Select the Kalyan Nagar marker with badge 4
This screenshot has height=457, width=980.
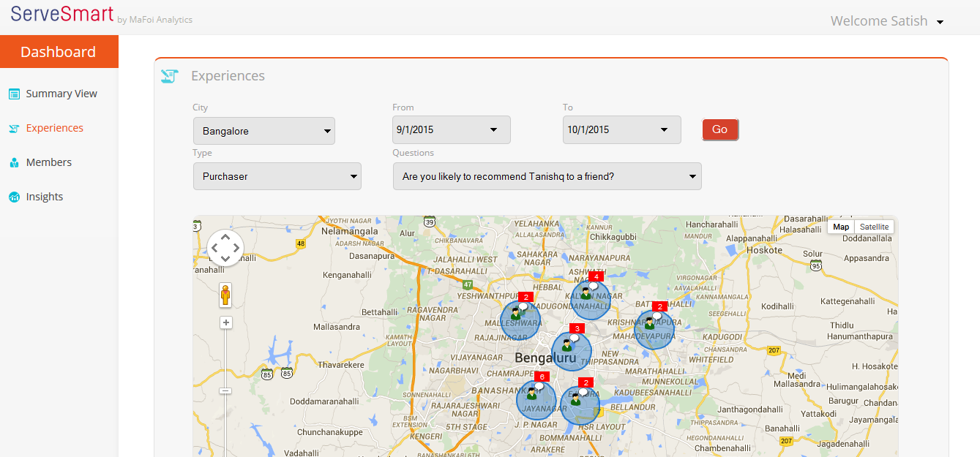(x=591, y=299)
